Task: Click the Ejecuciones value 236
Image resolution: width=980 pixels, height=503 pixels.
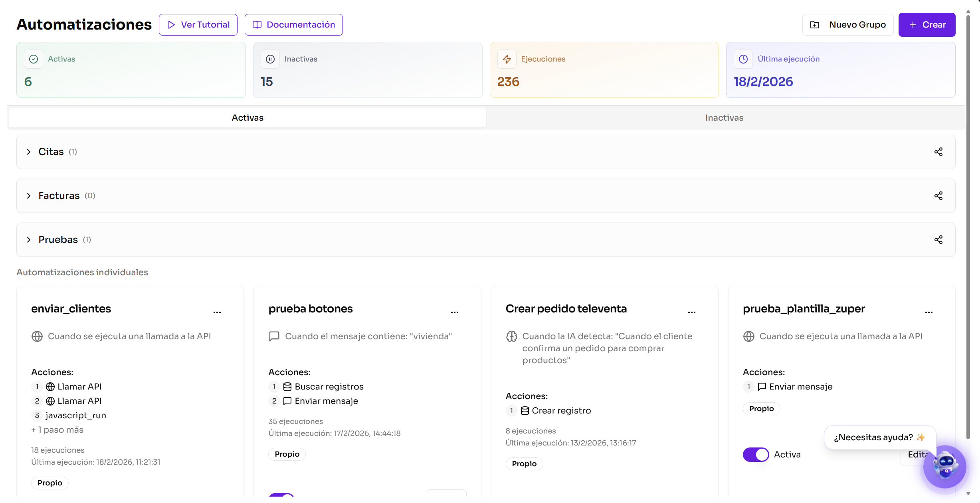Action: [508, 82]
